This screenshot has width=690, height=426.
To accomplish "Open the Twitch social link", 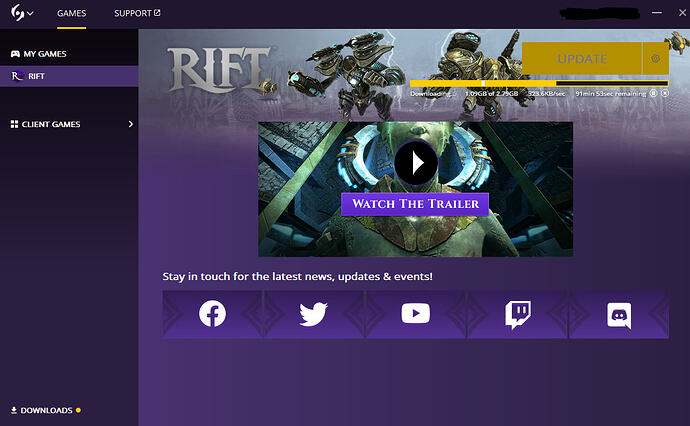I will (x=518, y=314).
